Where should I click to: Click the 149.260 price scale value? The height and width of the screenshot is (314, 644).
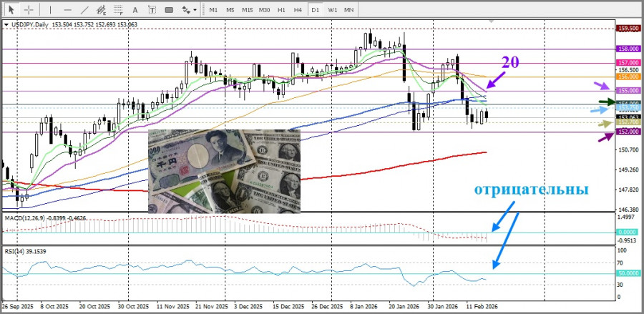point(628,170)
